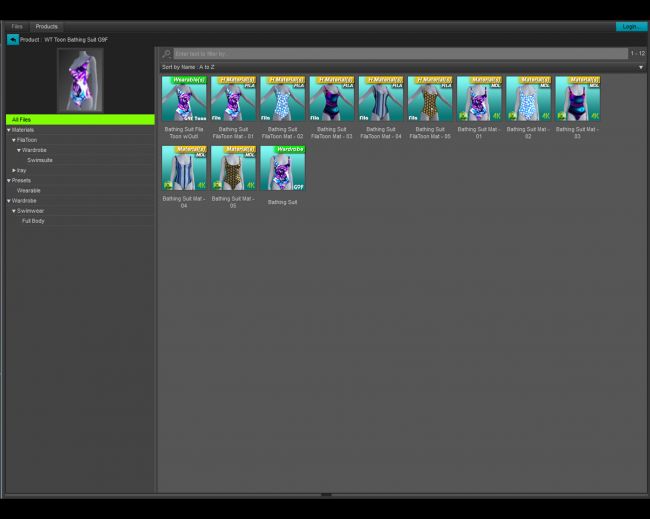Collapse the Swimwear tree node
This screenshot has height=519, width=650.
point(14,211)
